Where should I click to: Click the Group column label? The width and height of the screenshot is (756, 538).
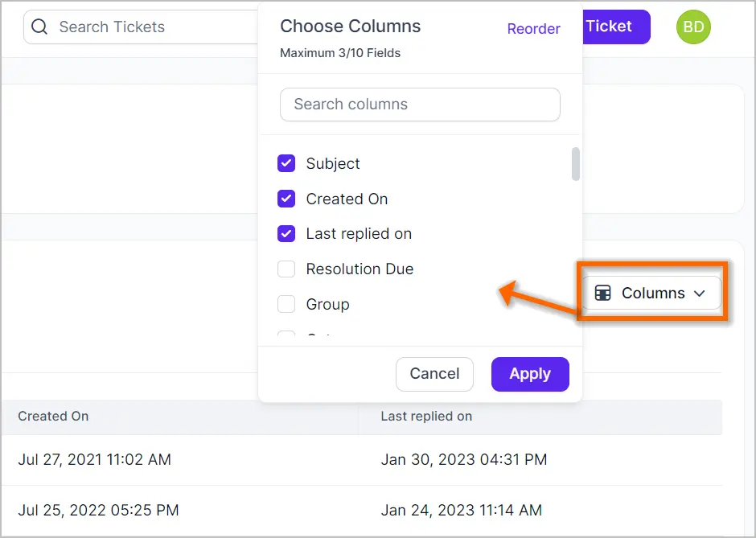[x=328, y=305]
